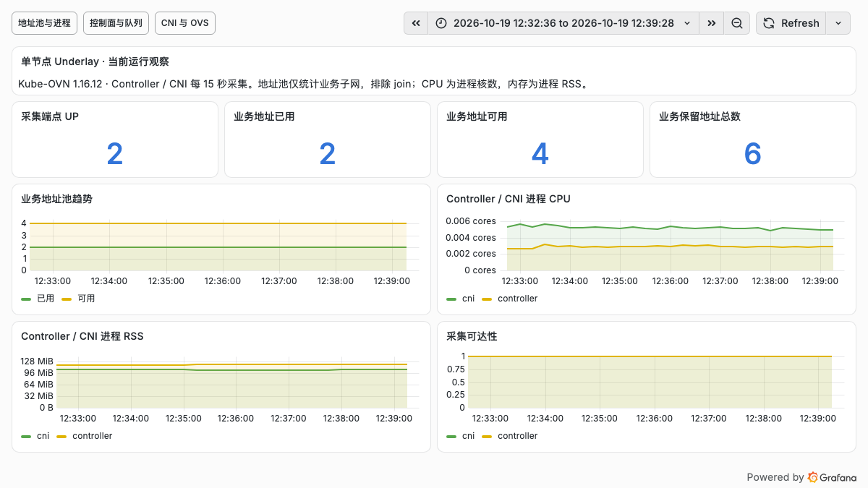Open the Controller / CNI 进程 RSS title

pyautogui.click(x=82, y=336)
